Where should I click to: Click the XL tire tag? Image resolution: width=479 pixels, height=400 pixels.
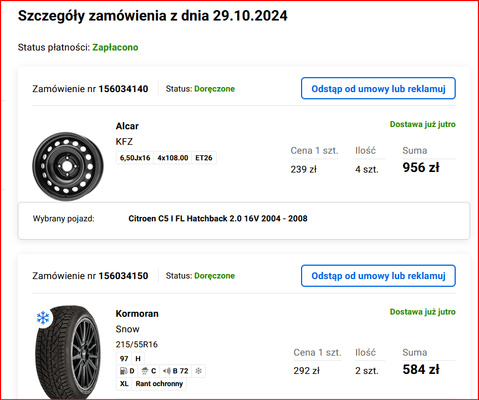(124, 384)
